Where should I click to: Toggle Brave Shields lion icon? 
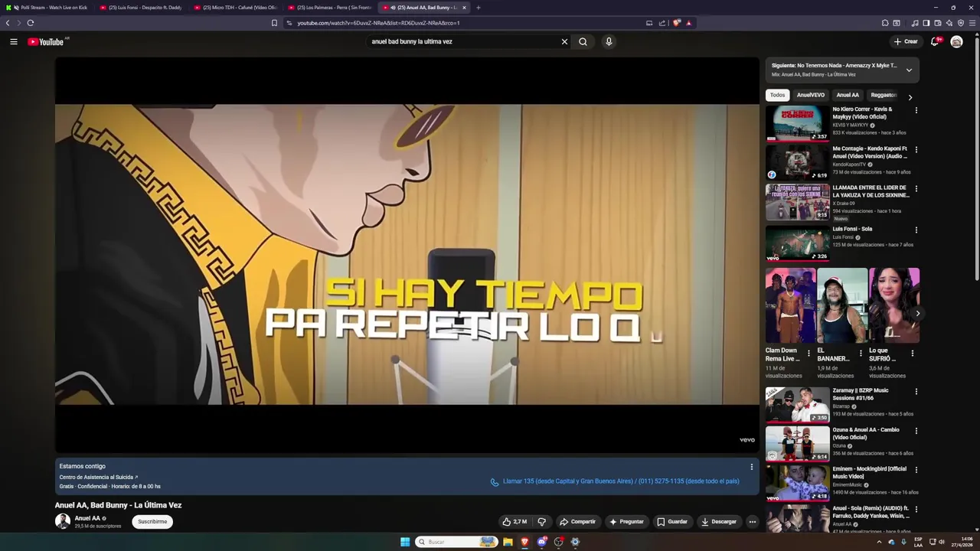click(x=676, y=23)
